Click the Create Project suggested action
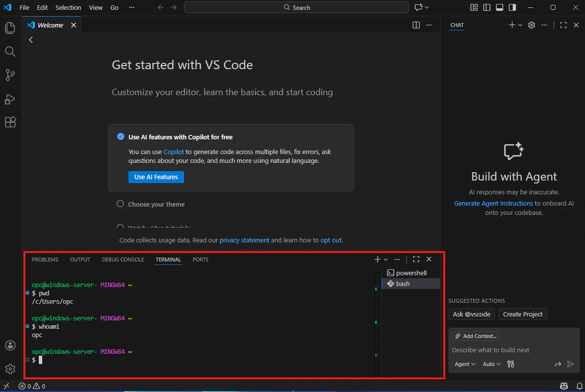Viewport: 585px width, 392px height. point(523,314)
